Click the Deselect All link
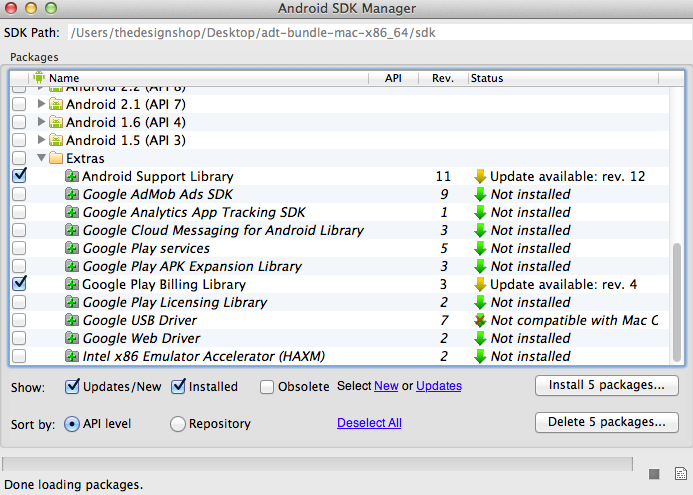 click(369, 423)
